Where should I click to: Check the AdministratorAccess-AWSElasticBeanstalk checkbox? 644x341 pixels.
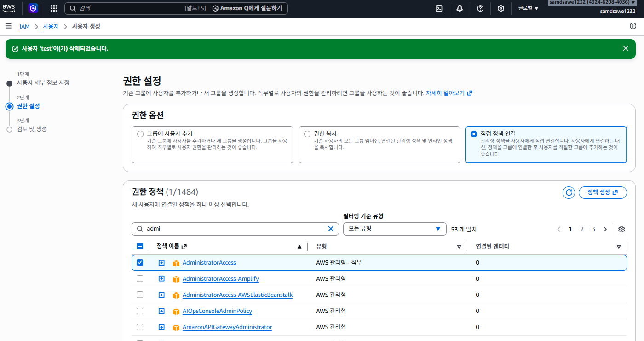(x=140, y=295)
